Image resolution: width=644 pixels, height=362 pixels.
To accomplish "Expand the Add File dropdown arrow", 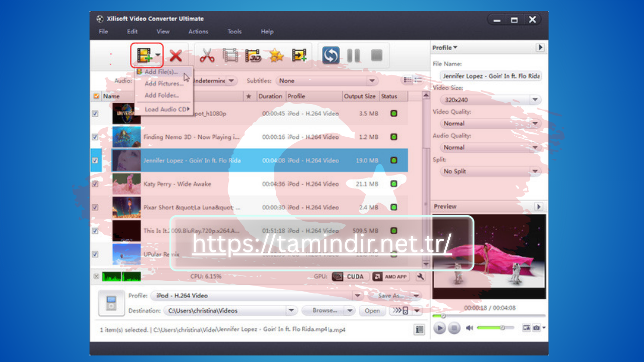I will pos(158,55).
